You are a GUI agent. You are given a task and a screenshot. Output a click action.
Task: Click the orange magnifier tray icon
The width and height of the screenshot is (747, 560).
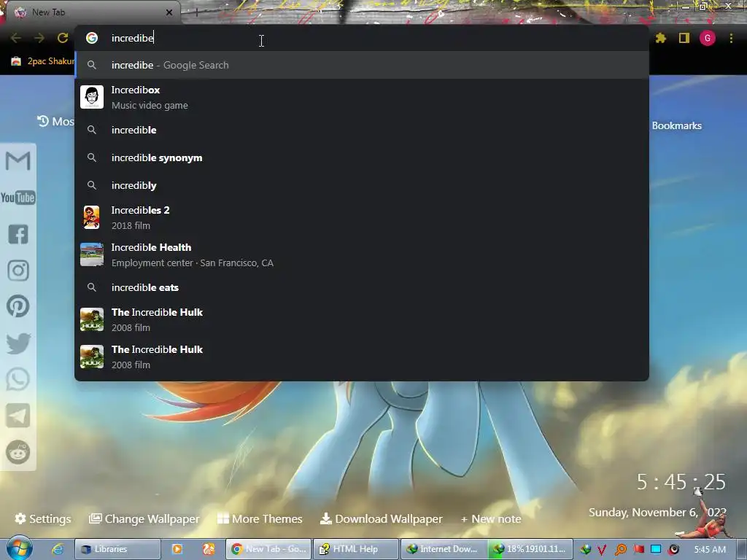tap(620, 550)
